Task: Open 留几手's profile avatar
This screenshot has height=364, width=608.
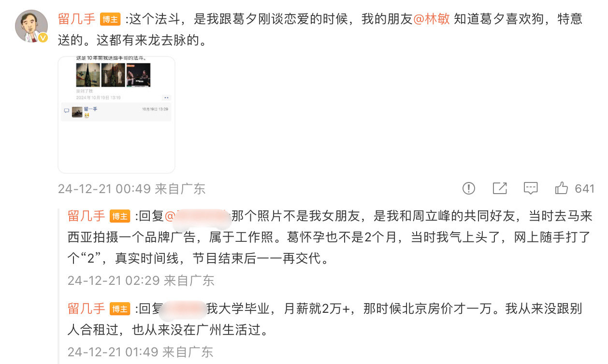Action: pos(32,26)
